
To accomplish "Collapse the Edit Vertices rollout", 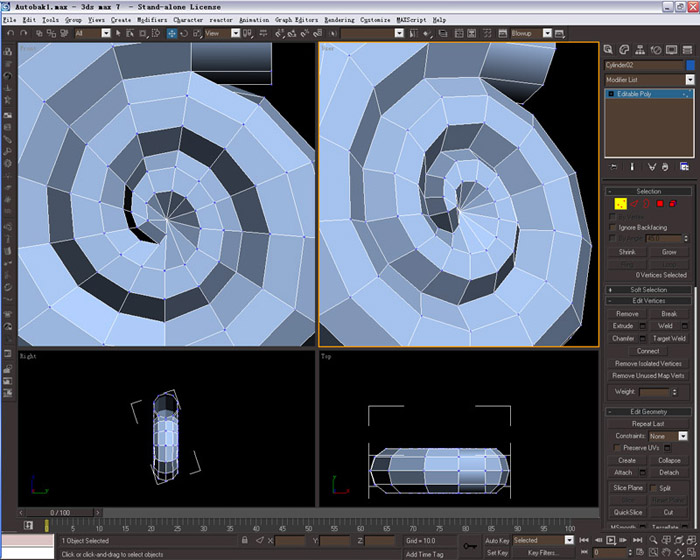I will click(x=648, y=301).
